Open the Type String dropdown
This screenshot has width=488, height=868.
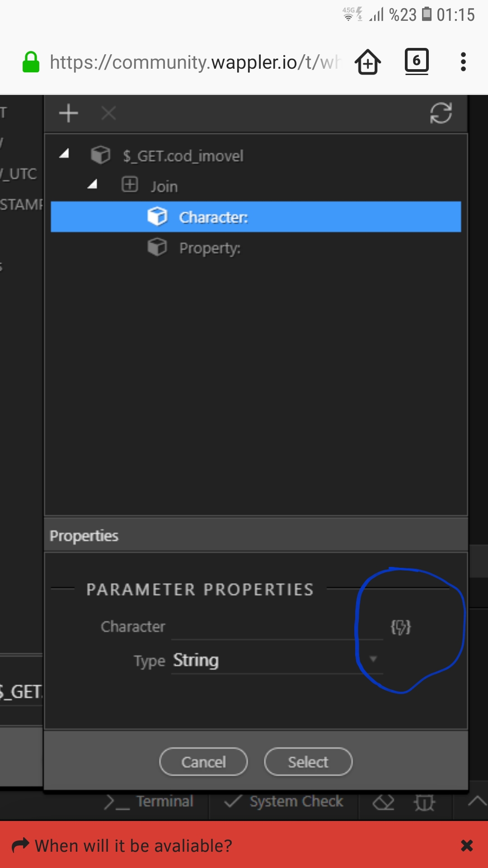277,660
